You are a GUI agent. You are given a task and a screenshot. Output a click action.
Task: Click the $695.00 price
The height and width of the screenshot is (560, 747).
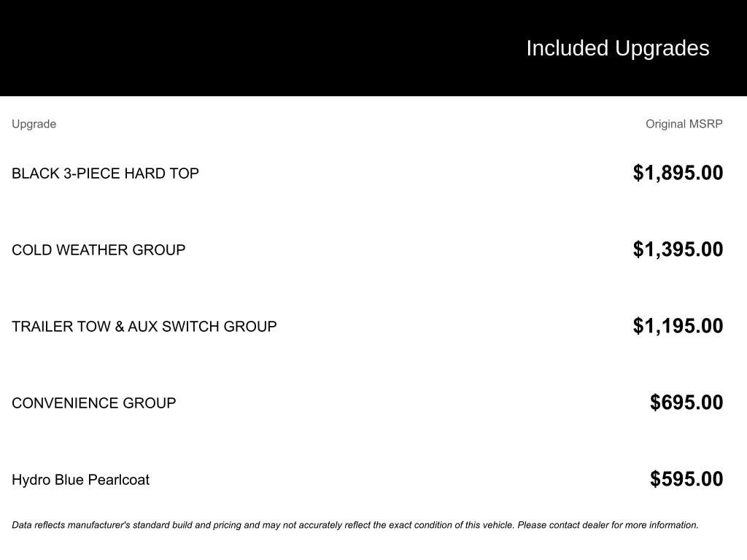[686, 402]
